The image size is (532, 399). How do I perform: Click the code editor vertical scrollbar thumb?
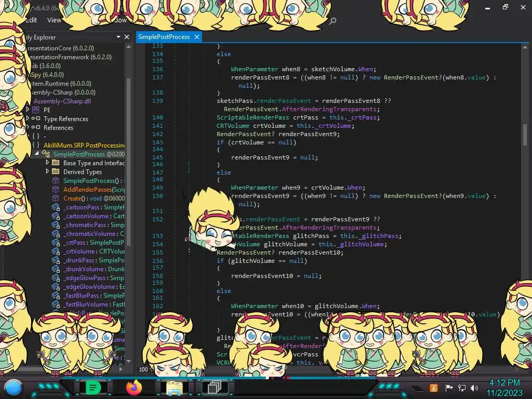click(525, 134)
